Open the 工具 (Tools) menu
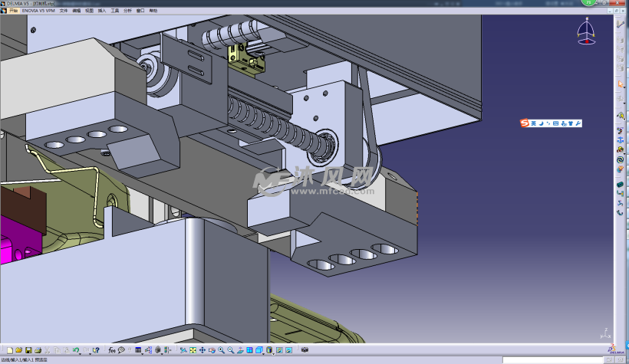 point(115,11)
